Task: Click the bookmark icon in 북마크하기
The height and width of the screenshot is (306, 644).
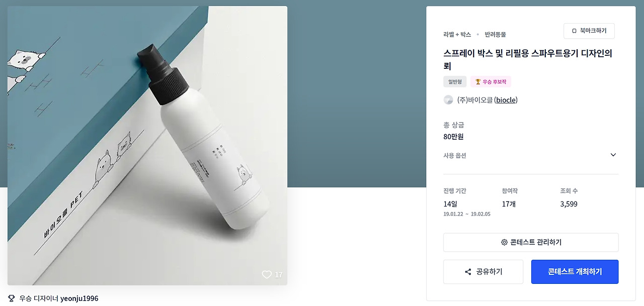Action: click(x=574, y=31)
